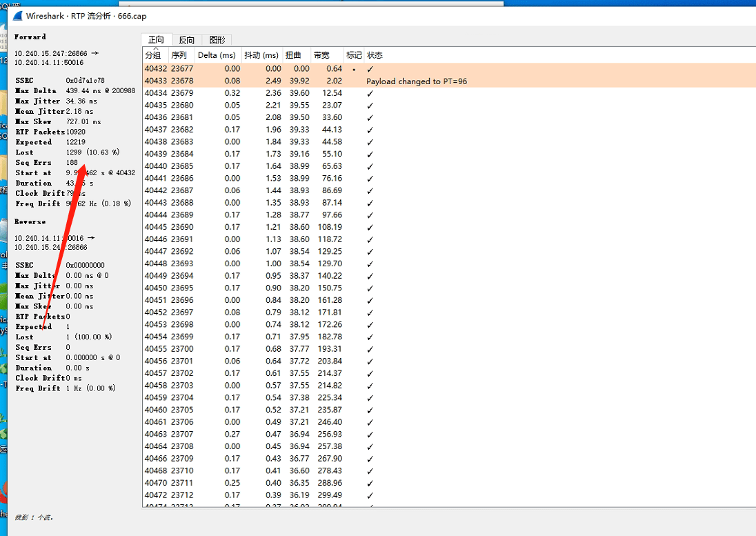756x536 pixels.
Task: Select packet row 40459
Action: point(449,397)
